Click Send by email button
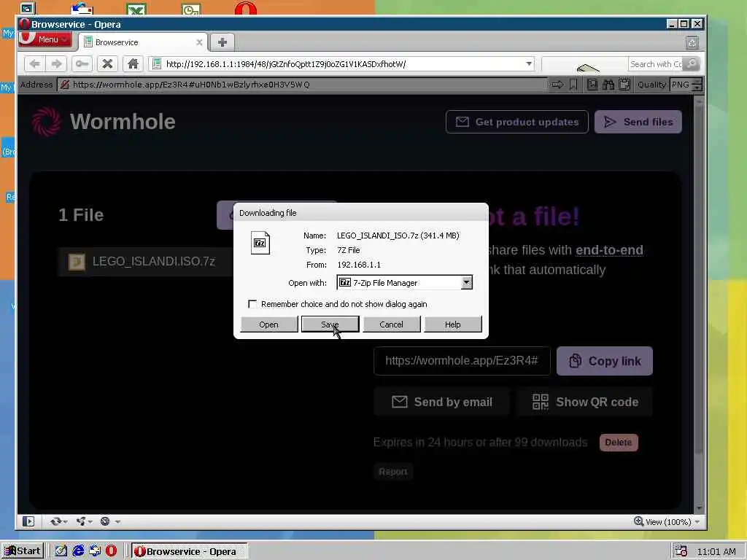This screenshot has height=560, width=747. point(441,402)
